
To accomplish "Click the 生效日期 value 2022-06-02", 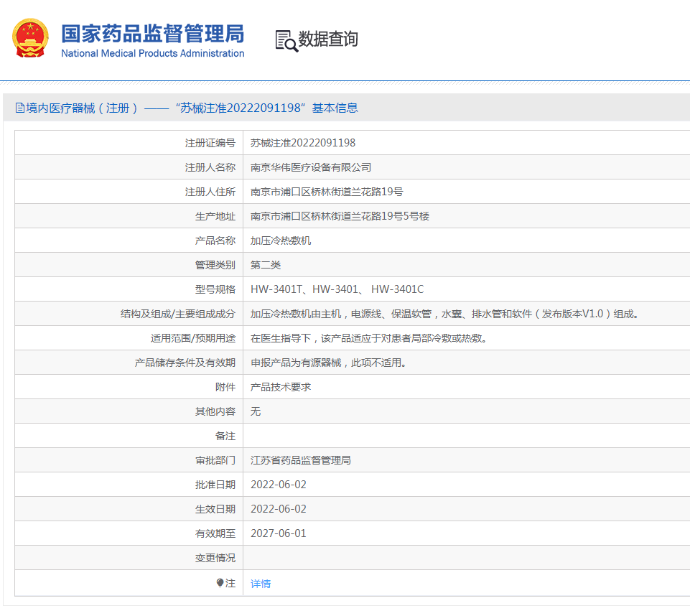I will (x=279, y=509).
